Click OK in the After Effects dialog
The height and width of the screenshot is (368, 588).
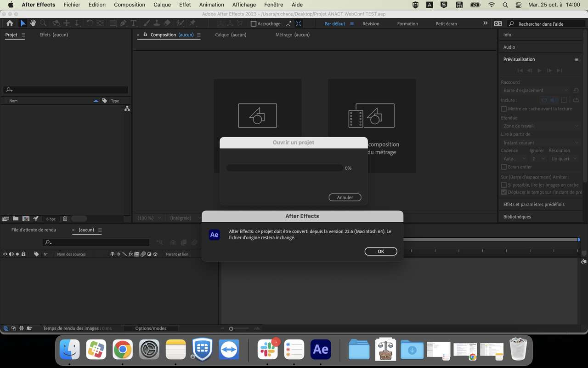point(381,252)
